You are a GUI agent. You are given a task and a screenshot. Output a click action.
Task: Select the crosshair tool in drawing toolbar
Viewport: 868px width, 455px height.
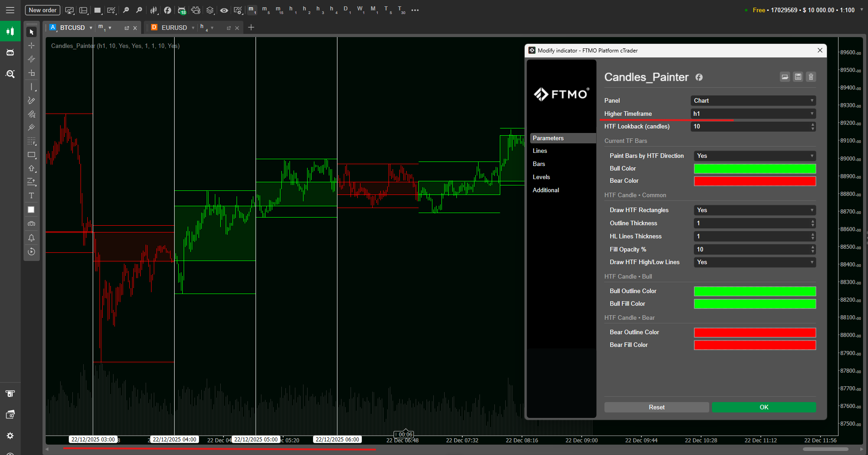[x=31, y=46]
